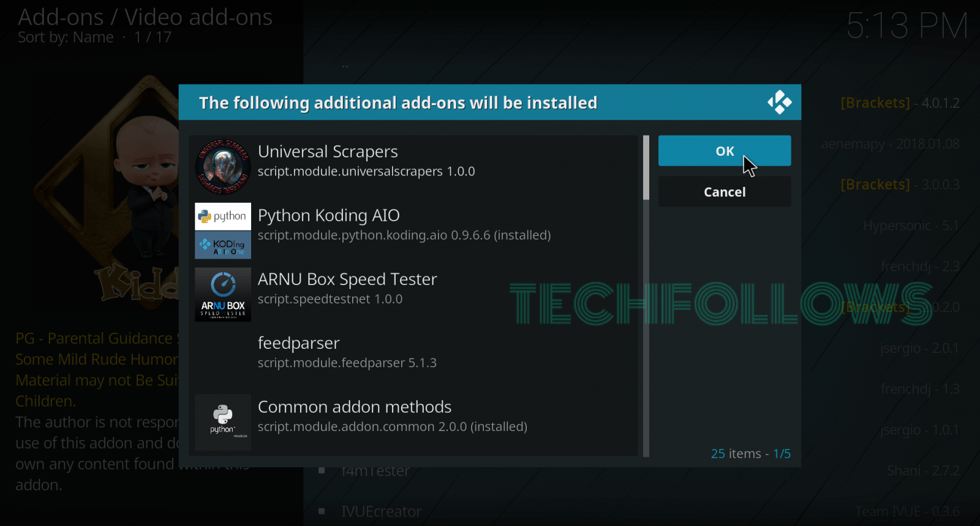Click the 25 items - 1/5 counter
The height and width of the screenshot is (526, 980).
(751, 454)
